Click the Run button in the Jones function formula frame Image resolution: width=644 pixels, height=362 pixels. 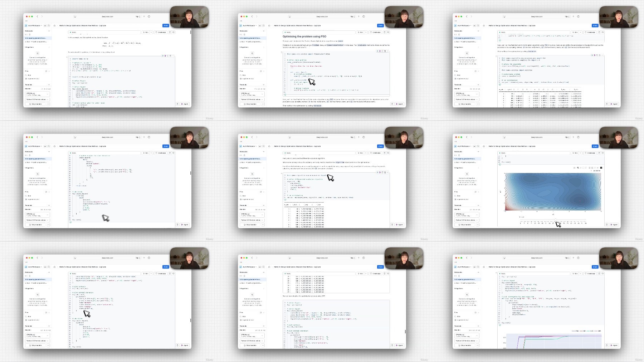146,32
